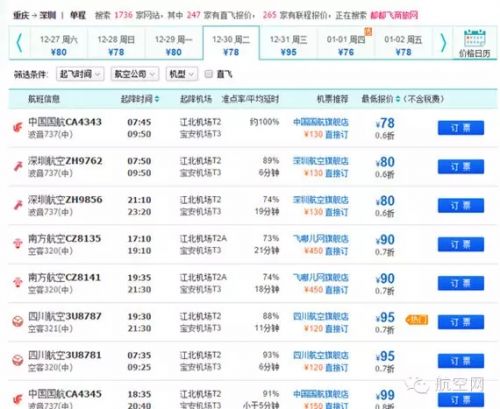Open flagship store link for CZ8135
Viewport: 500px width, 409px height.
[321, 239]
